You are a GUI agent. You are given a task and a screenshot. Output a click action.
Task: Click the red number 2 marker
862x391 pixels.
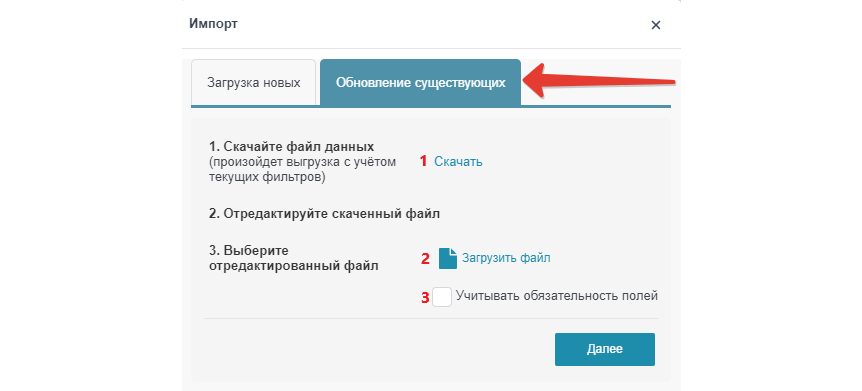[x=424, y=258]
